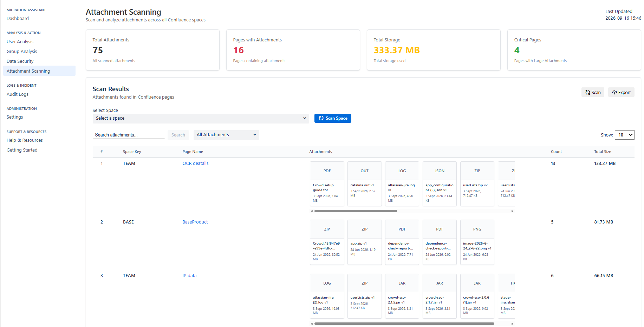This screenshot has height=327, width=644.
Task: Click the Total Size column header
Action: (x=603, y=152)
